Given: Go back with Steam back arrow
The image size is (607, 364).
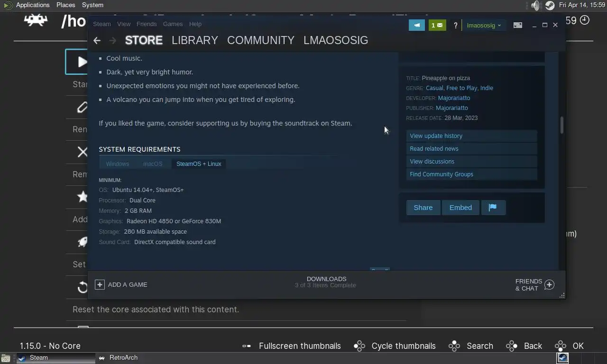Looking at the screenshot, I should [97, 41].
